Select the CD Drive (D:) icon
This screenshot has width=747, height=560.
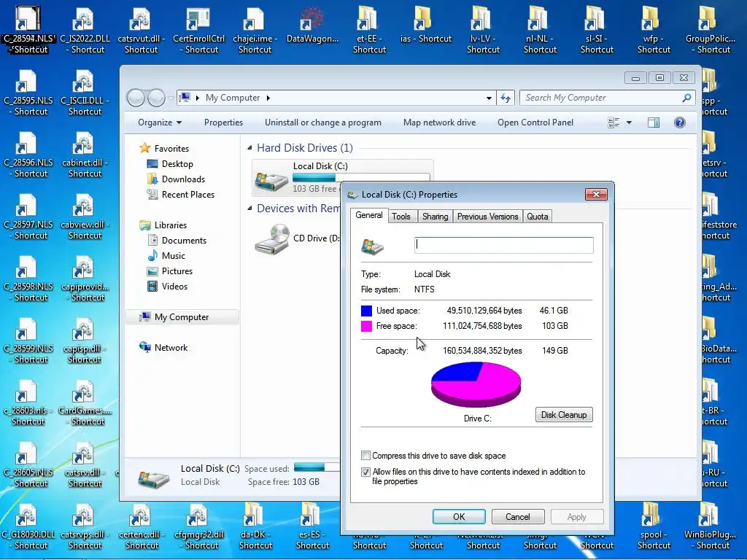(x=272, y=239)
